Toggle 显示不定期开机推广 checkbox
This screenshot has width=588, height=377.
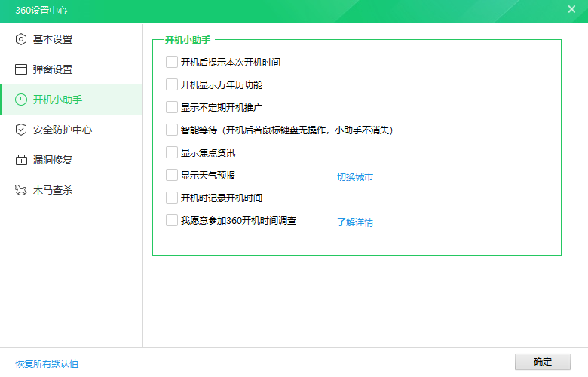[172, 107]
